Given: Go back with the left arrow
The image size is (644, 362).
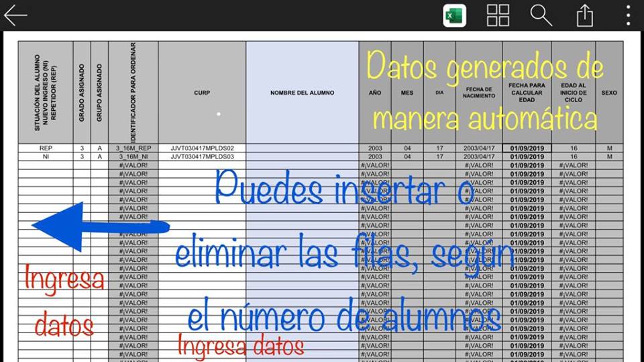Looking at the screenshot, I should click(x=15, y=15).
